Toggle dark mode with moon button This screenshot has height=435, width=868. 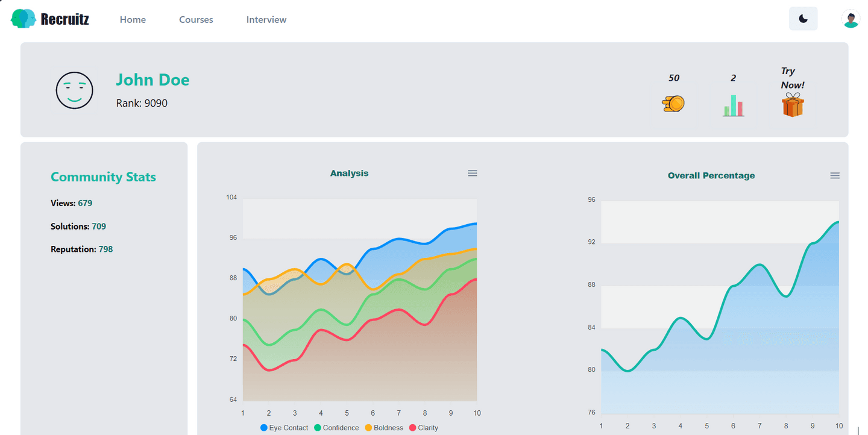[803, 19]
